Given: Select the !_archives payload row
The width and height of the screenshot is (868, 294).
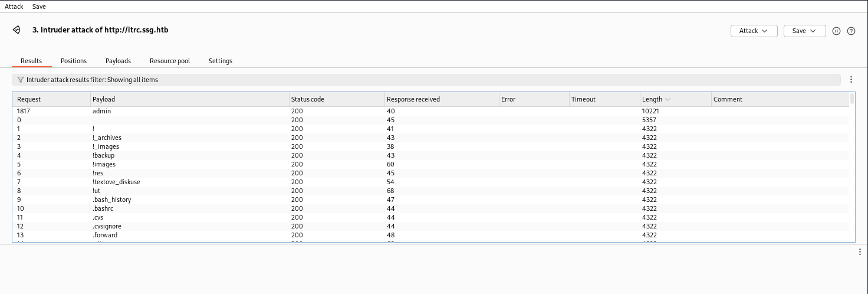Looking at the screenshot, I should pos(431,138).
